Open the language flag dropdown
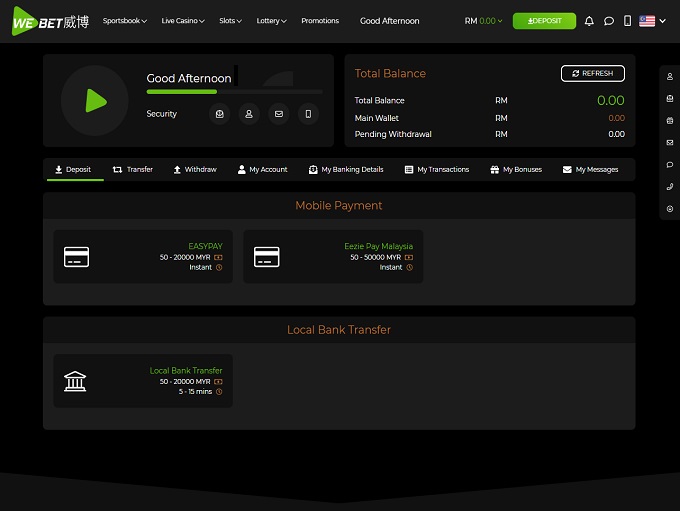 click(652, 21)
